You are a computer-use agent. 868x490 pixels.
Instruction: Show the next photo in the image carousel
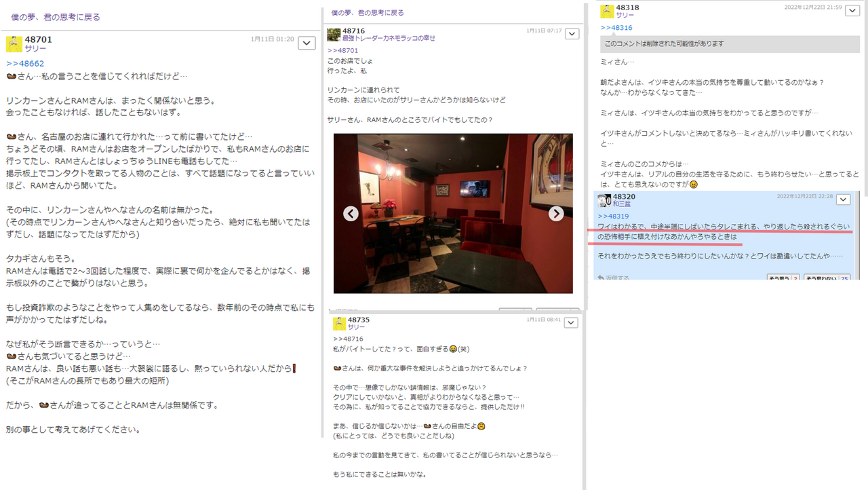point(556,214)
